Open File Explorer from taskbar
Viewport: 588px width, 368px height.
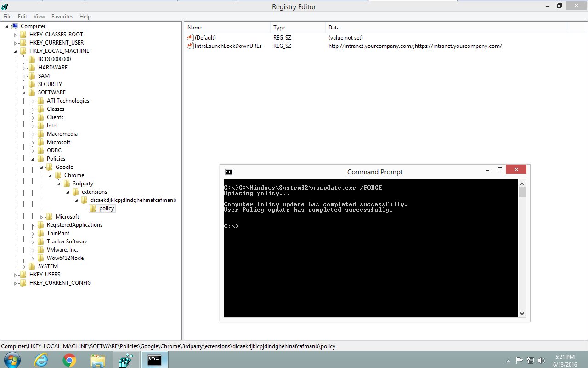(98, 360)
